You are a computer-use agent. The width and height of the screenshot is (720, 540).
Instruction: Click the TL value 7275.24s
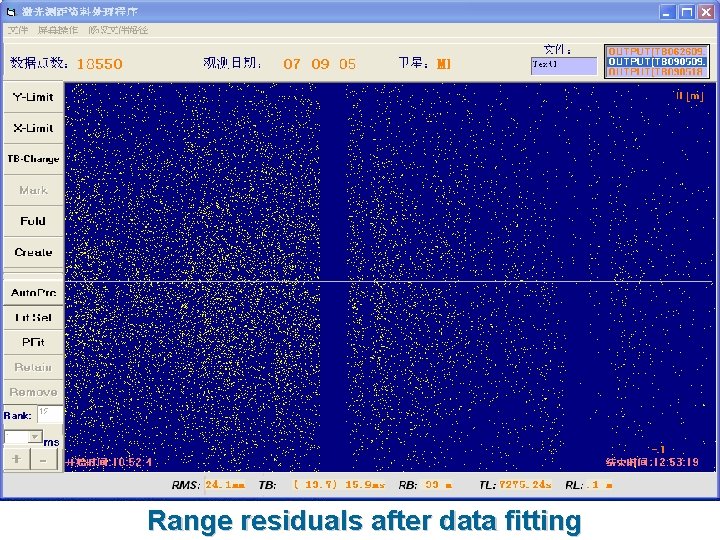coord(525,485)
